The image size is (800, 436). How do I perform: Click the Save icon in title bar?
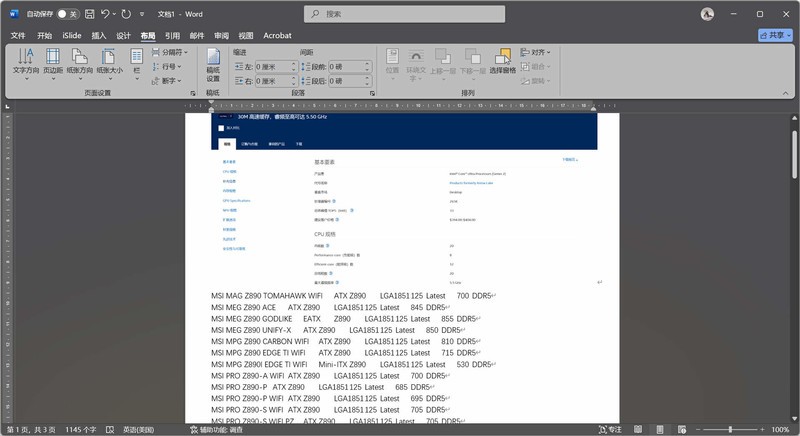click(x=89, y=14)
